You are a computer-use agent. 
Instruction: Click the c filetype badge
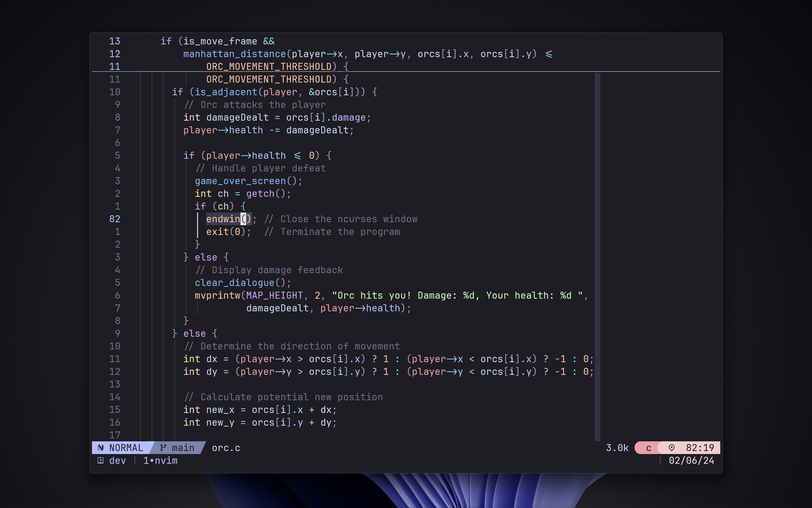pos(649,448)
